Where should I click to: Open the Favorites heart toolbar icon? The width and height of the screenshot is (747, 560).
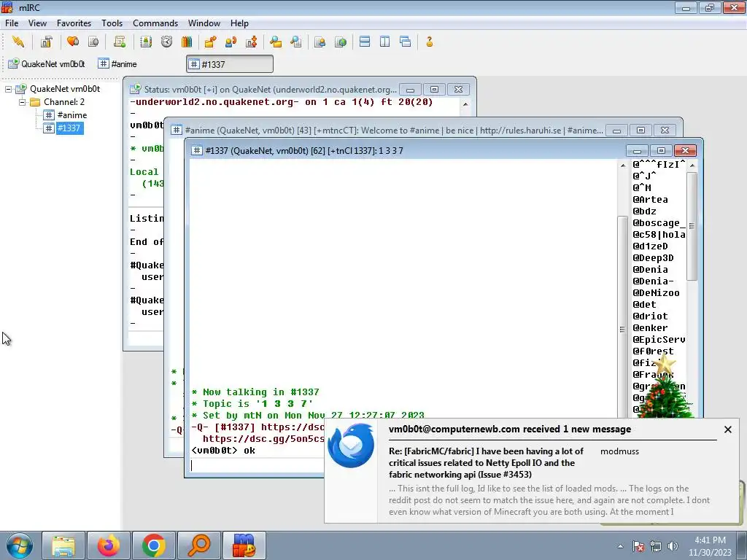pyautogui.click(x=73, y=42)
